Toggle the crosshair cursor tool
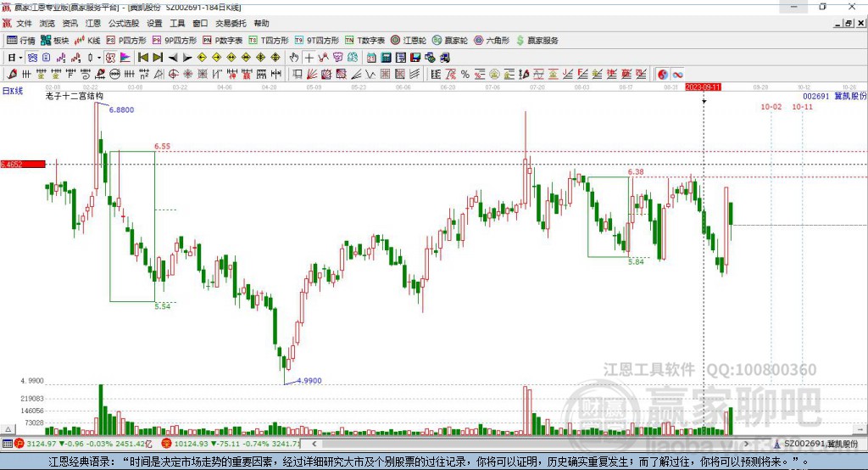This screenshot has width=868, height=470. point(309,58)
